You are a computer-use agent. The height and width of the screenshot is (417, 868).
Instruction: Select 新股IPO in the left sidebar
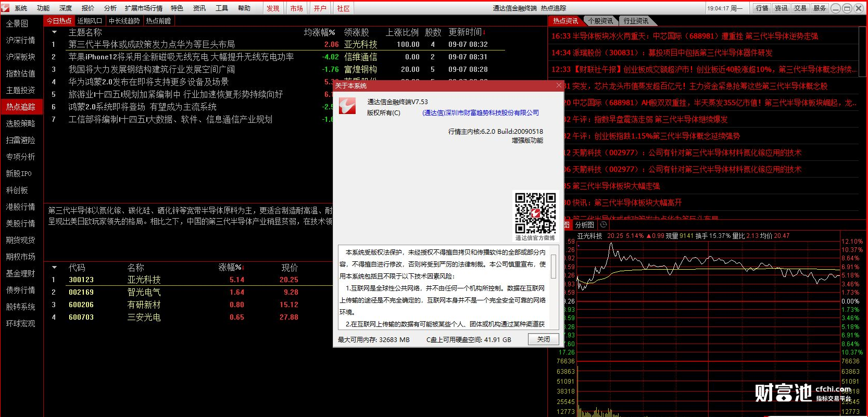(21, 173)
